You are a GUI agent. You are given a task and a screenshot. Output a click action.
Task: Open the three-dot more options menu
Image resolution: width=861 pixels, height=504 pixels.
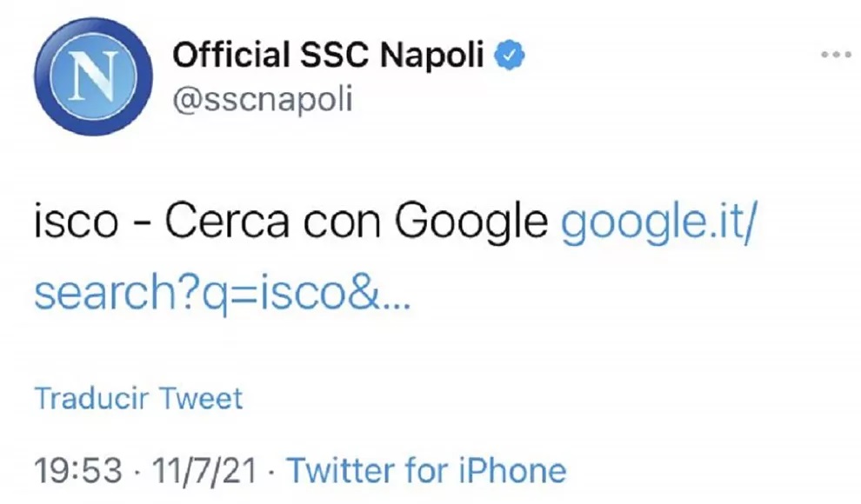click(x=837, y=54)
